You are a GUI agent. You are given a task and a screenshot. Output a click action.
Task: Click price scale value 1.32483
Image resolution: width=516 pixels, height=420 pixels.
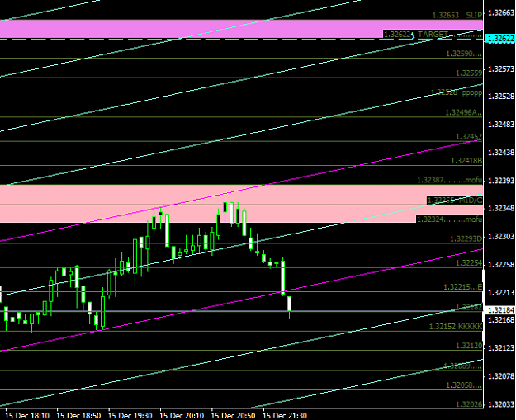pos(500,125)
